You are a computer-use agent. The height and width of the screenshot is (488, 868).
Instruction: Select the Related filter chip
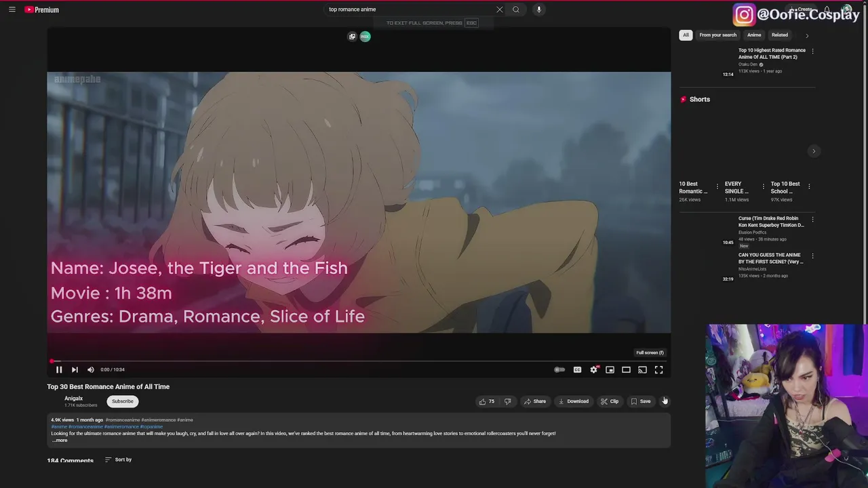780,35
